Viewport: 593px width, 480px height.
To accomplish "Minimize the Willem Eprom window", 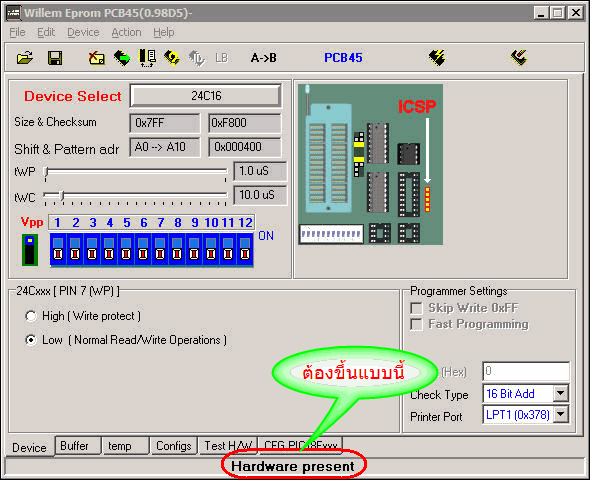I will pos(541,13).
